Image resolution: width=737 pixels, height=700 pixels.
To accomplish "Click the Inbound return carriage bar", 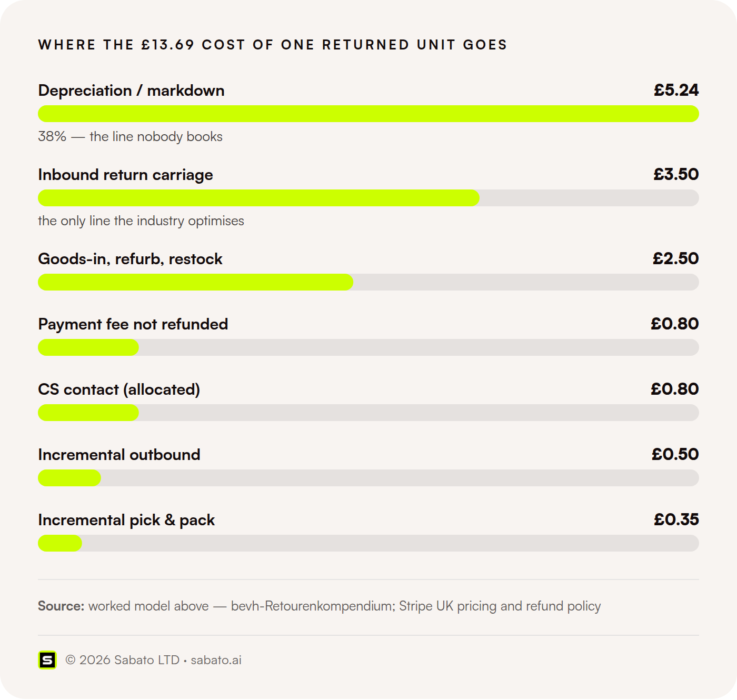I will click(x=368, y=198).
